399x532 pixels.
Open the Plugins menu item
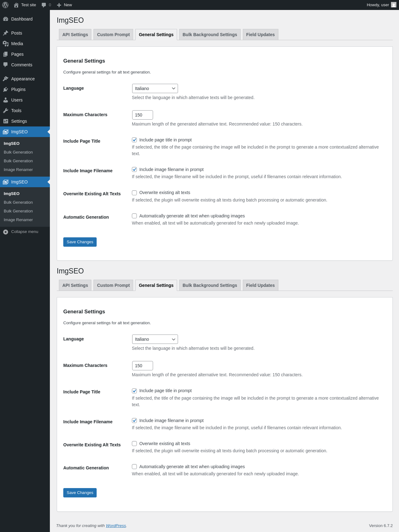(x=25, y=89)
